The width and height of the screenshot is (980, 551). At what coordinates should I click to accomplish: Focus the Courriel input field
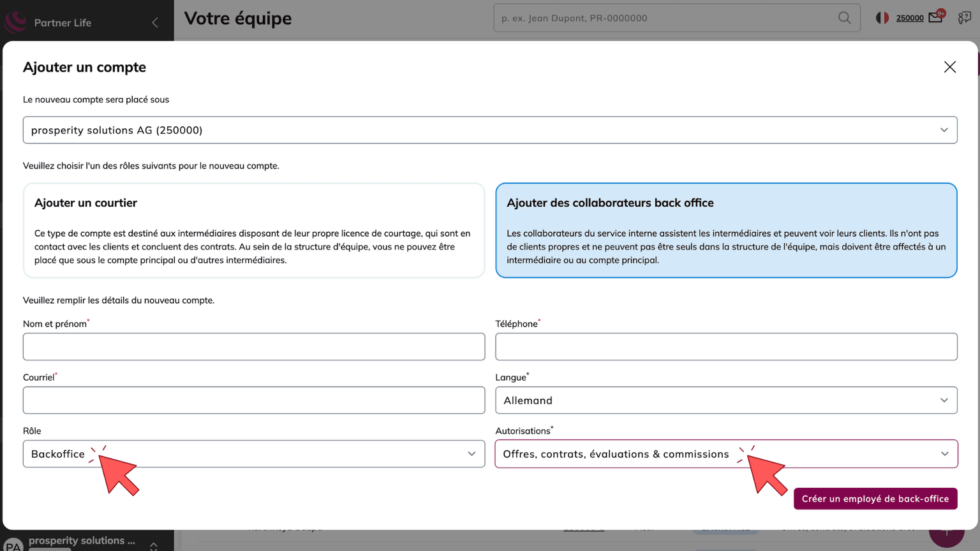tap(253, 400)
